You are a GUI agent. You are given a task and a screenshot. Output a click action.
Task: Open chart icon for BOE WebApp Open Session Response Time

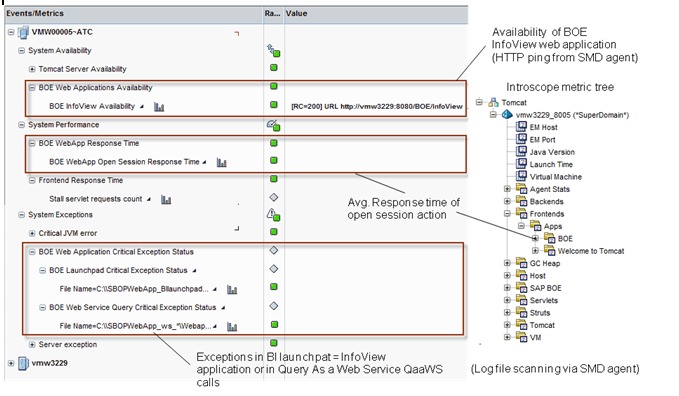coord(221,163)
